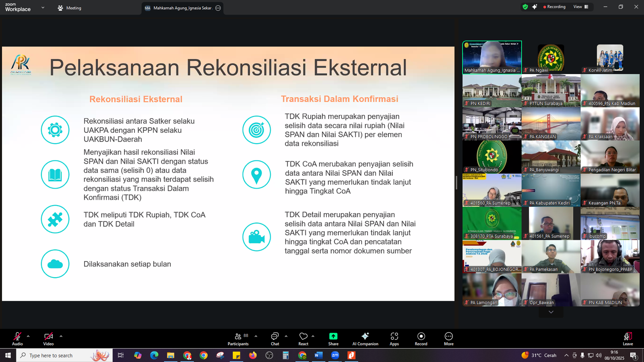Open the Participants list icon

point(238,337)
